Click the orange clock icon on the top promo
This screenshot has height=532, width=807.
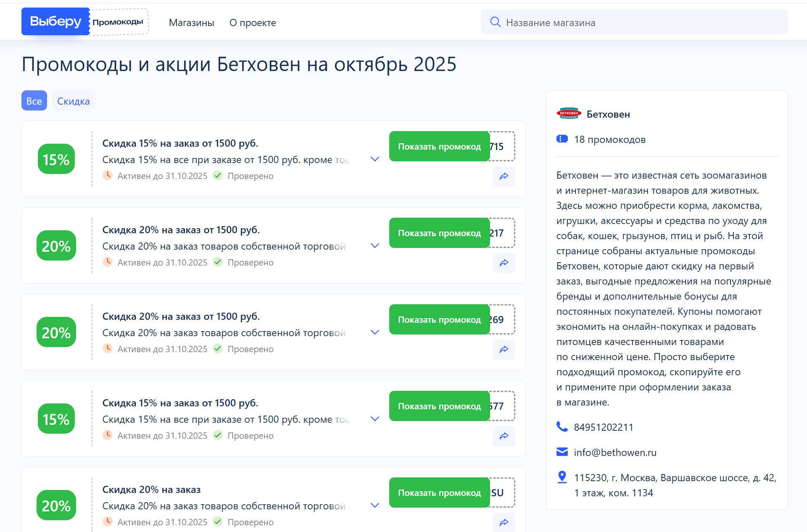(108, 176)
